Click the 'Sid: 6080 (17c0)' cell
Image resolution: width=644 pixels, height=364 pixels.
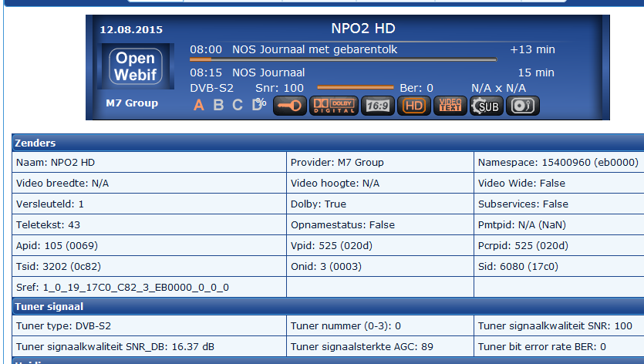point(559,266)
